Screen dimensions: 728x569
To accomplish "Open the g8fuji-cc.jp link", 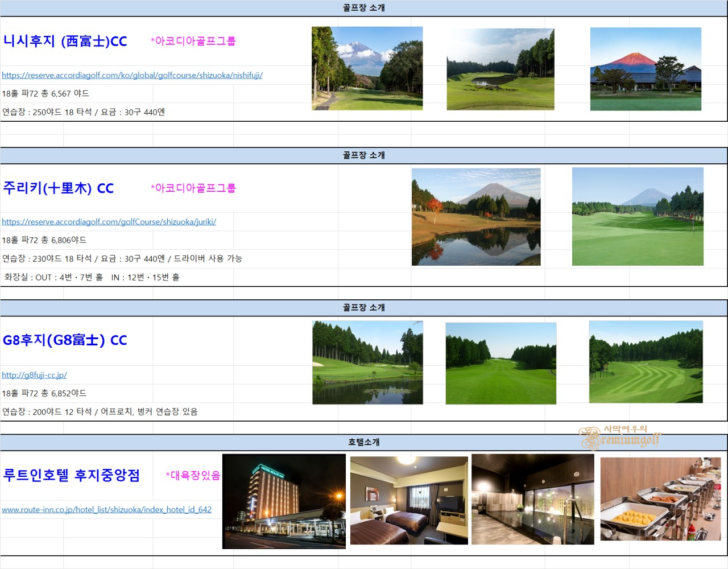I will (x=34, y=375).
